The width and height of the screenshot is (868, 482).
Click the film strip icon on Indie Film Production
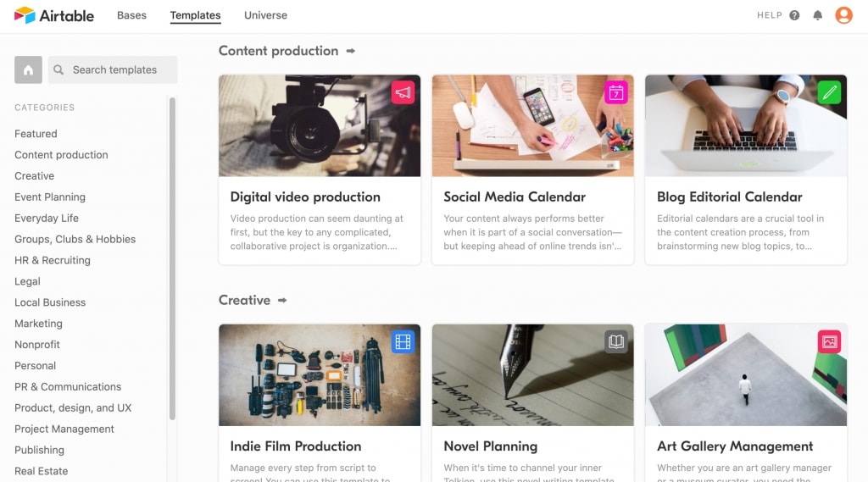tap(403, 341)
